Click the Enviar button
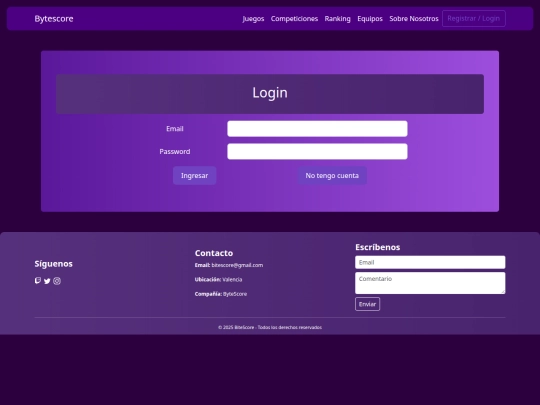The image size is (540, 405). click(x=367, y=304)
